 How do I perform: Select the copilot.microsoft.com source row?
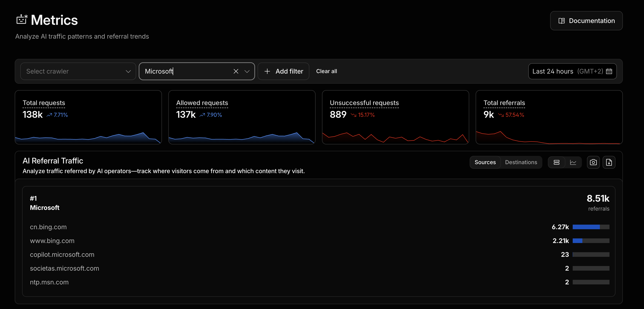tap(319, 255)
